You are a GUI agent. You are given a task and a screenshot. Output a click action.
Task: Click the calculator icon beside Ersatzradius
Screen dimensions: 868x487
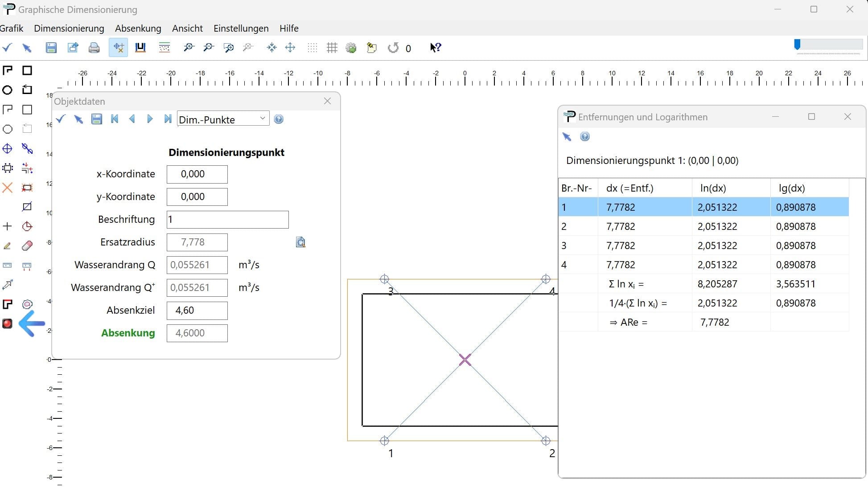300,242
